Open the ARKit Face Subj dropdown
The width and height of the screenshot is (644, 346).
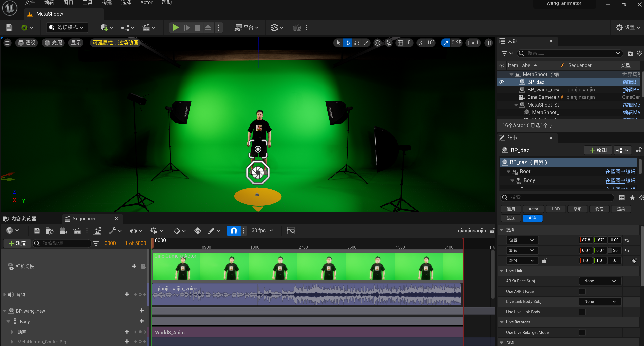(x=600, y=281)
